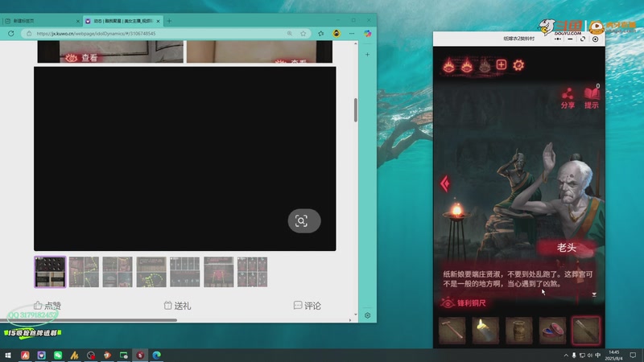
Task: Click the game window refresh rotate icon
Action: [582, 39]
